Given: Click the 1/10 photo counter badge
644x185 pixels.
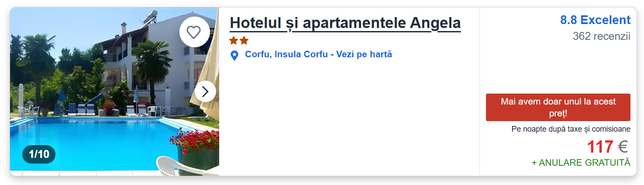Looking at the screenshot, I should click(39, 154).
